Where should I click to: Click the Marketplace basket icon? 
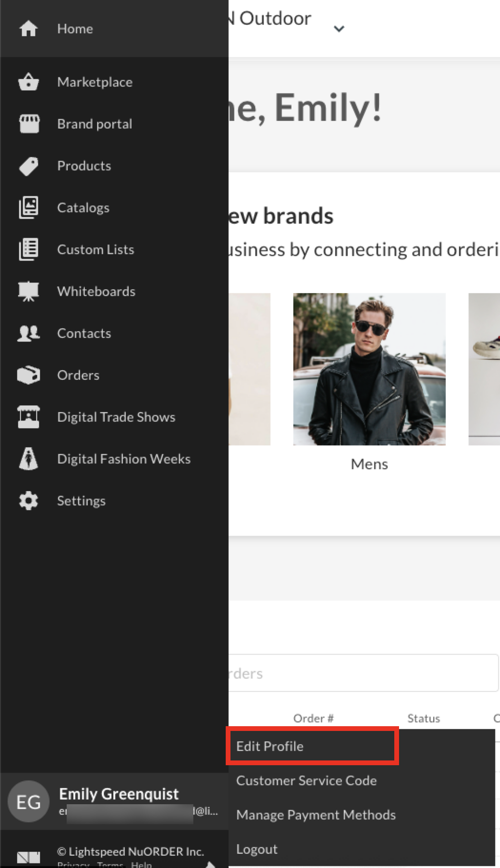pyautogui.click(x=29, y=82)
